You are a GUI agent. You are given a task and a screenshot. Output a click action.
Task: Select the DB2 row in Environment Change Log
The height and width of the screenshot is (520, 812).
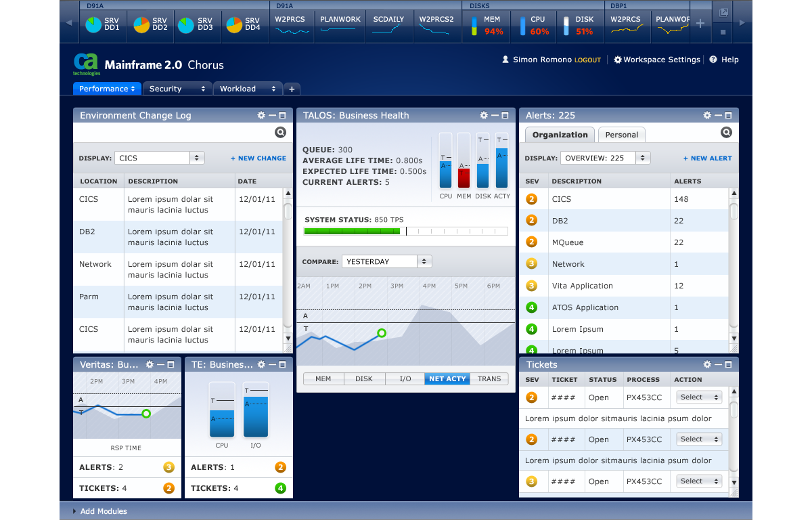coord(178,237)
